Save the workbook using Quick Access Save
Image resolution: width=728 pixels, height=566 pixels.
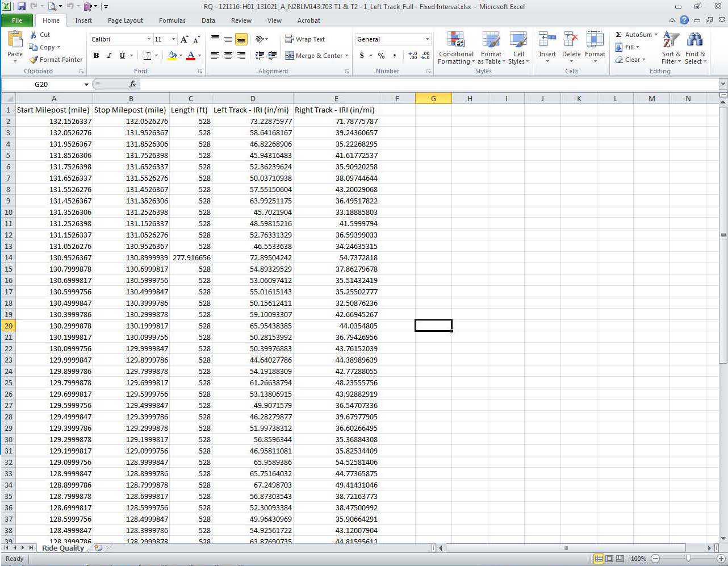22,7
